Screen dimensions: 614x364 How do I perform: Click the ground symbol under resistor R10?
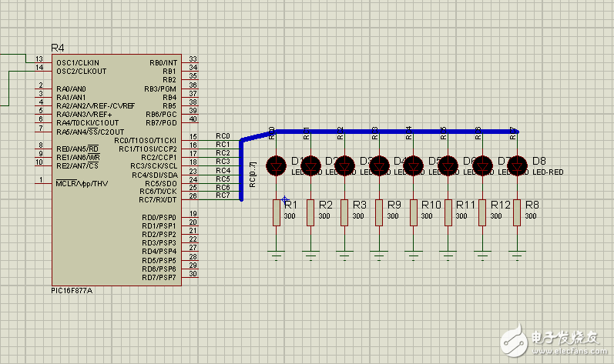point(414,255)
